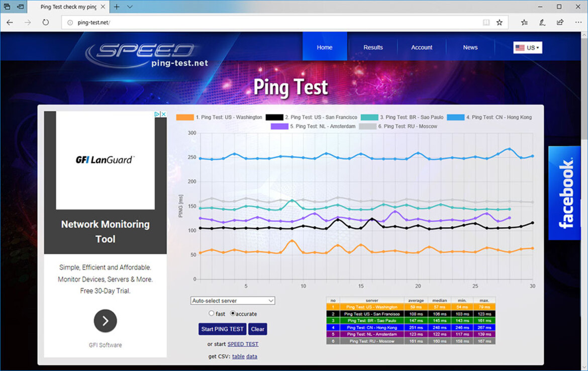Open the Account menu item
Screen dimensions: 588x371
[422, 47]
